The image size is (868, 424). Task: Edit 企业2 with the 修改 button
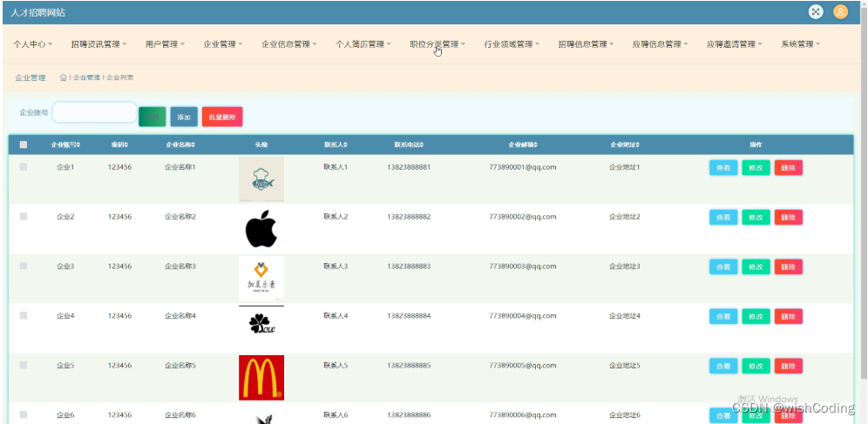pos(756,218)
